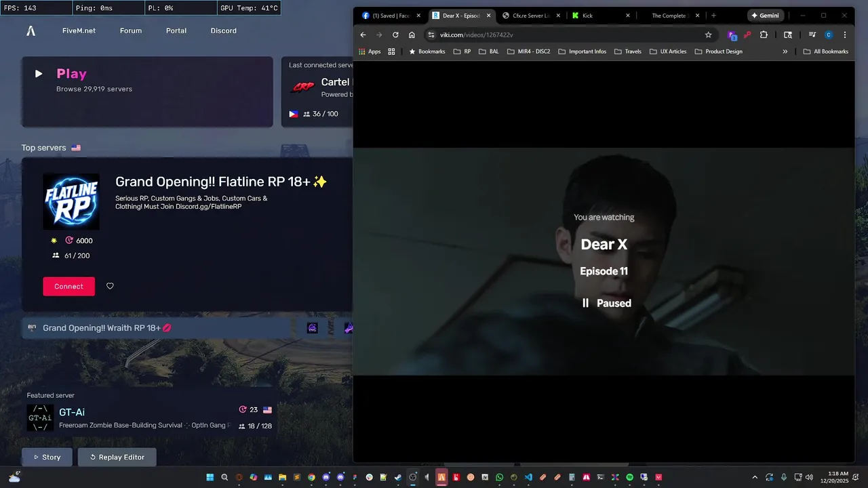Show hidden system tray icons

click(x=755, y=477)
